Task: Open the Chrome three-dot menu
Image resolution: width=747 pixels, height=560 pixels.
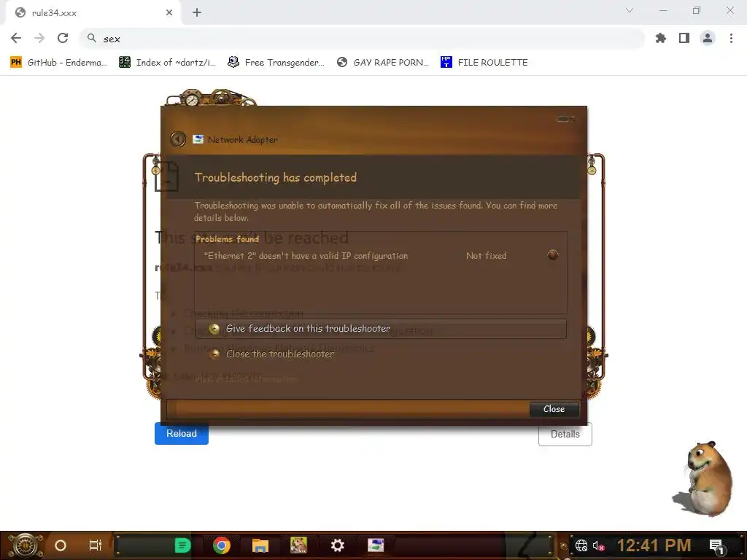Action: [731, 38]
